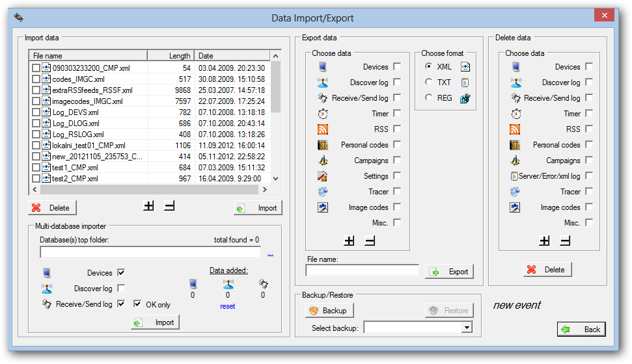Viewport: 632px width, 364px height.
Task: Click the TXT format notepad icon
Action: coord(465,83)
